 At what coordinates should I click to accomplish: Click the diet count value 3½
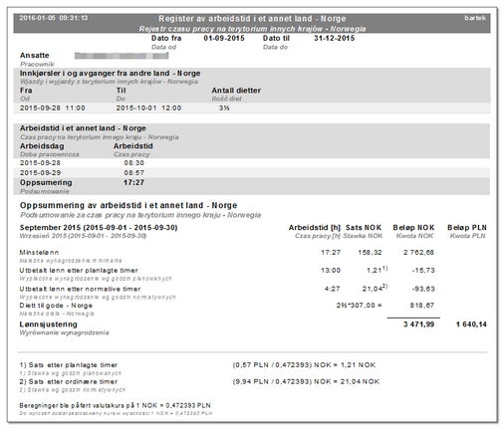(x=224, y=108)
